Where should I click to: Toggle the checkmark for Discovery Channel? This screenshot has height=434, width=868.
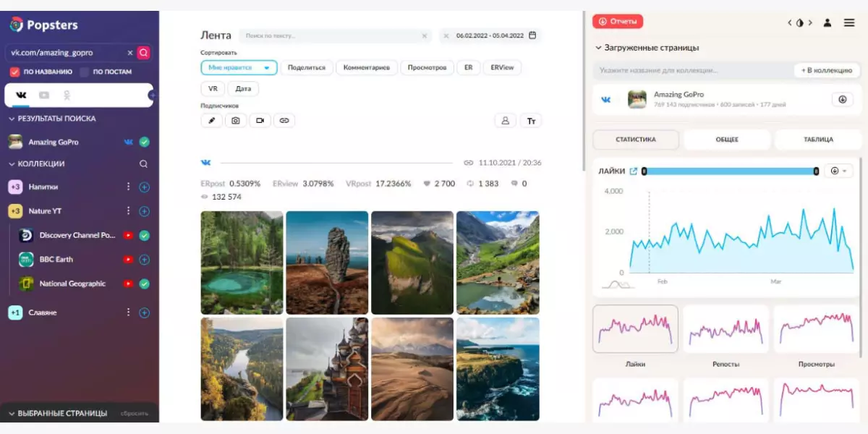144,235
